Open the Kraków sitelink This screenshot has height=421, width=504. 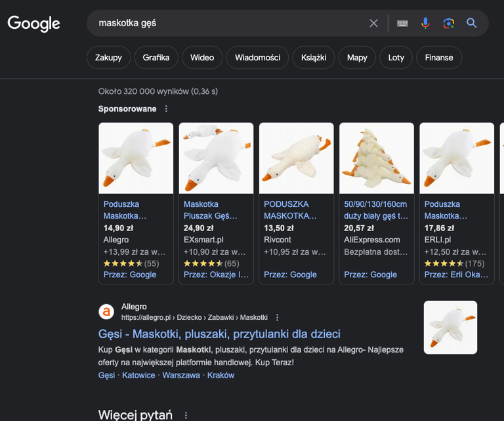click(x=220, y=375)
